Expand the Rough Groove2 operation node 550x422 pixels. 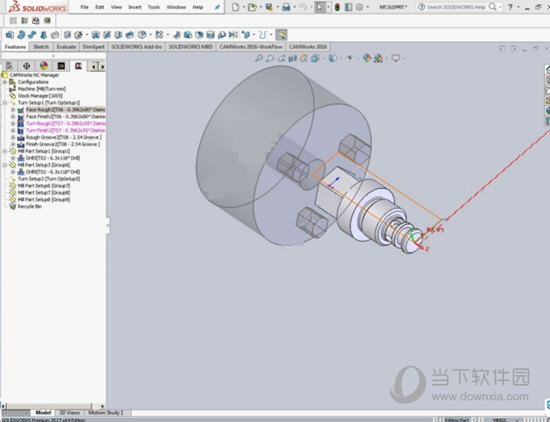(13, 138)
